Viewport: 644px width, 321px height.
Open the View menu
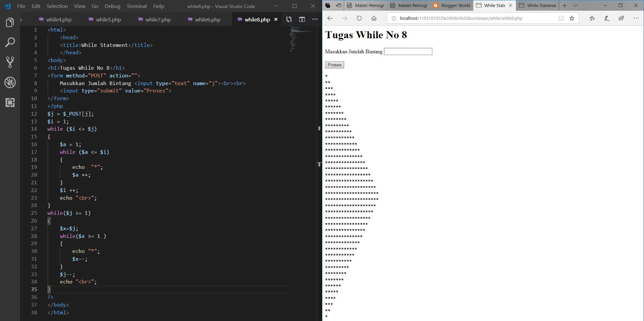(x=80, y=6)
